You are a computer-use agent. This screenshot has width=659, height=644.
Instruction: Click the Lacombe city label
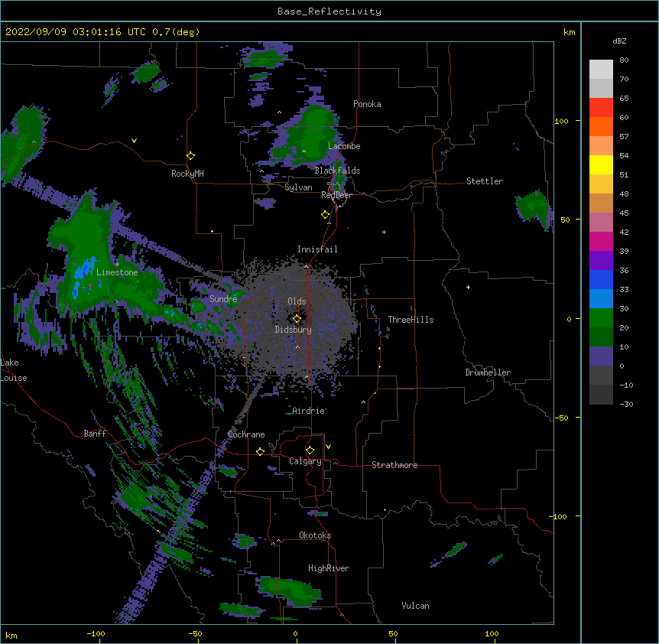[x=344, y=146]
